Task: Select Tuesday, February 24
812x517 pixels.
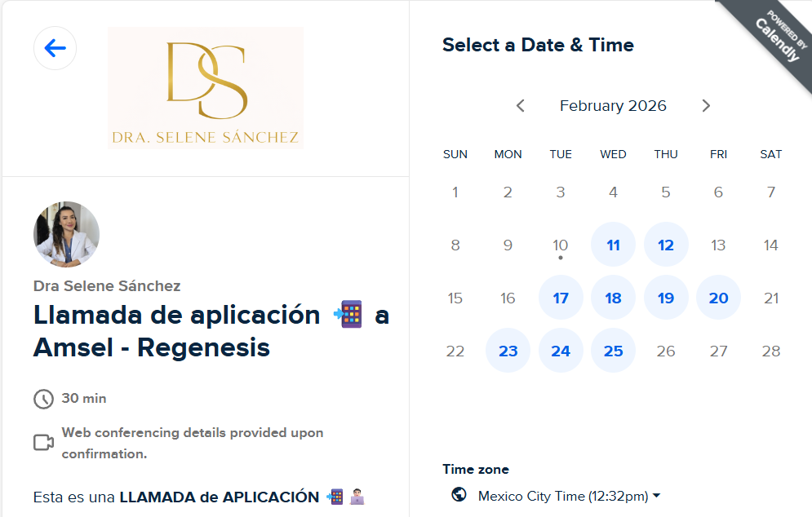Action: click(561, 351)
